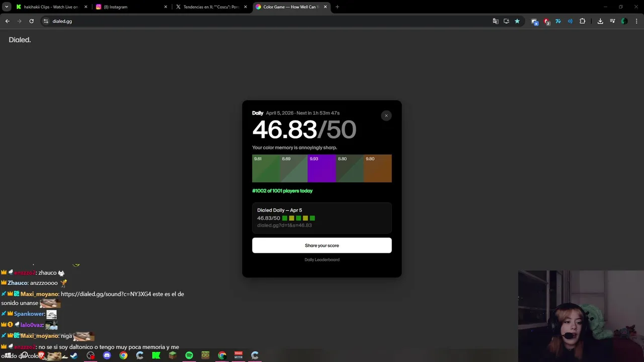Viewport: 644px width, 362px height.
Task: Select the purple swatch scored 9.93
Action: click(x=321, y=168)
